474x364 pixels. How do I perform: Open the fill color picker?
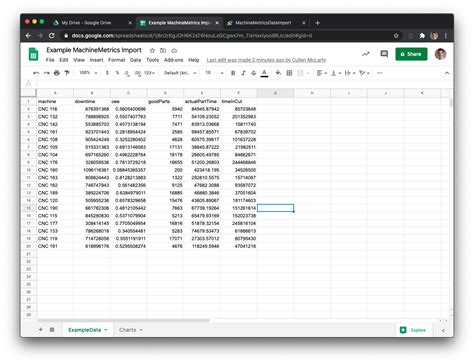(278, 73)
